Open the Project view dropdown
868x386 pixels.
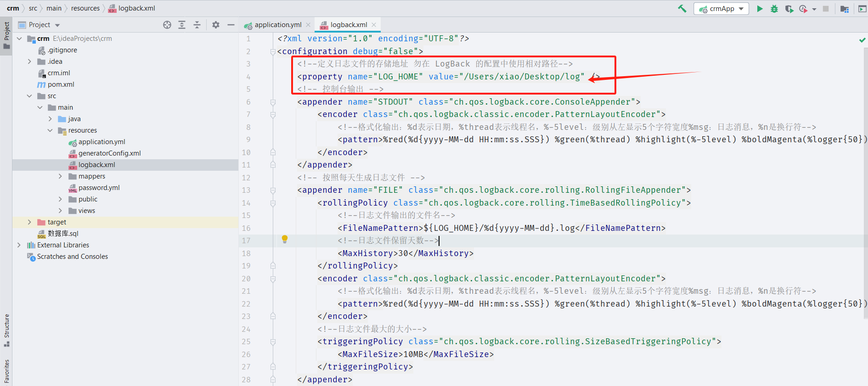pyautogui.click(x=57, y=25)
